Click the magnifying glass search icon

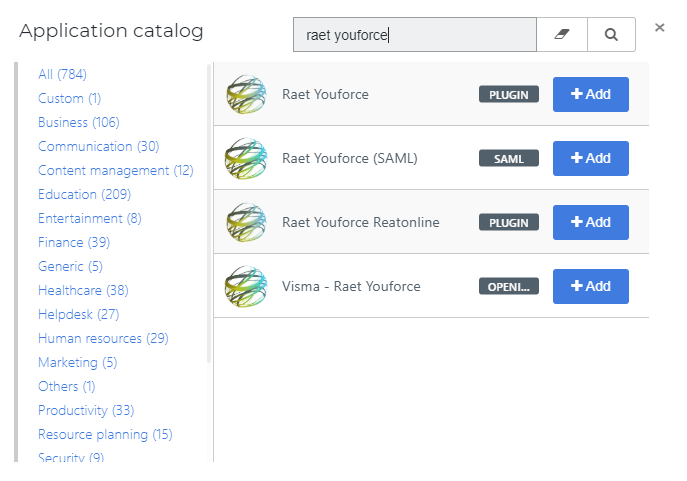point(611,35)
